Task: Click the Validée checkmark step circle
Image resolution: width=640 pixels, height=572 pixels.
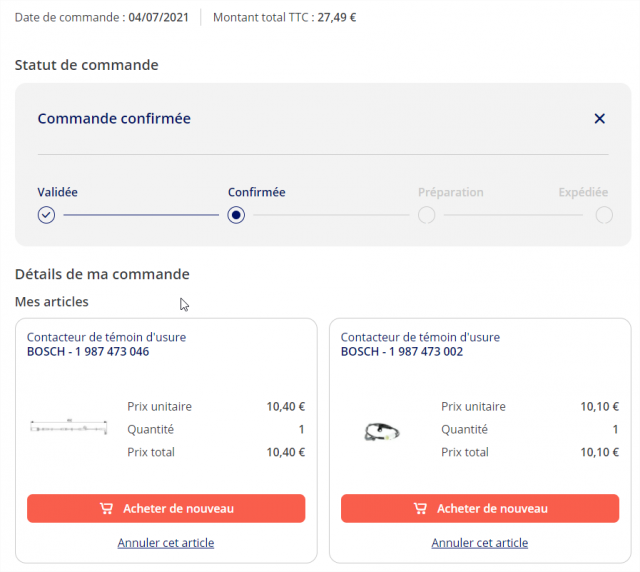Action: (46, 215)
